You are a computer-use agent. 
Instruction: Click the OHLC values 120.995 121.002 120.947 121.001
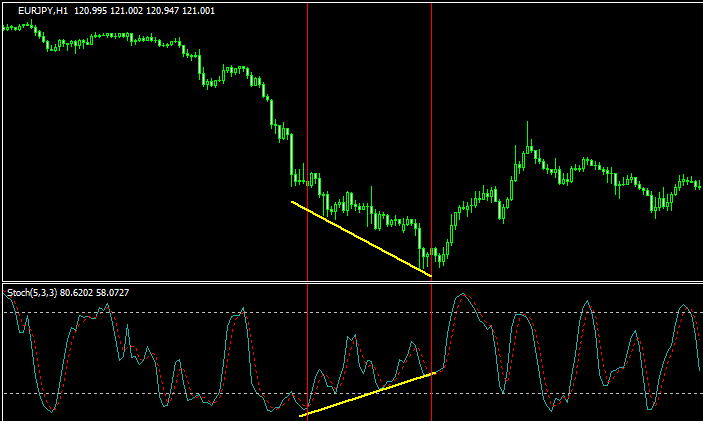tap(144, 11)
